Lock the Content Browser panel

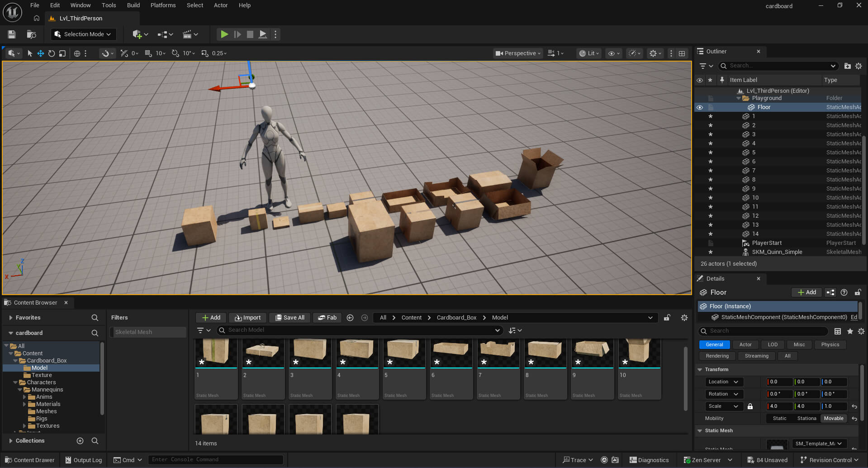click(x=667, y=318)
